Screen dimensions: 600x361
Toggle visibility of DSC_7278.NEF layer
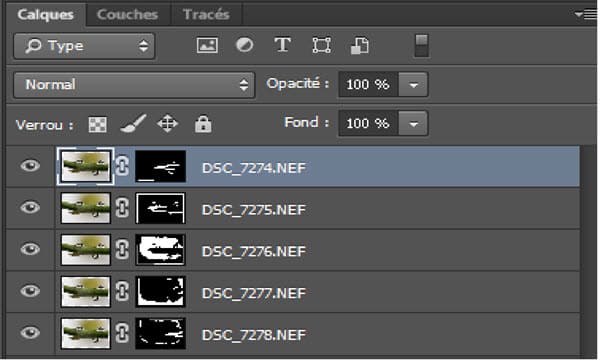(30, 333)
